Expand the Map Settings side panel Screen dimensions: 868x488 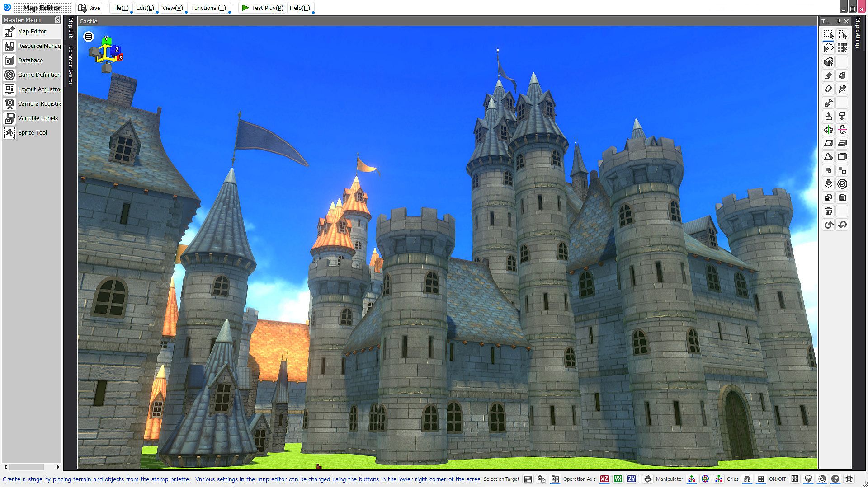858,33
